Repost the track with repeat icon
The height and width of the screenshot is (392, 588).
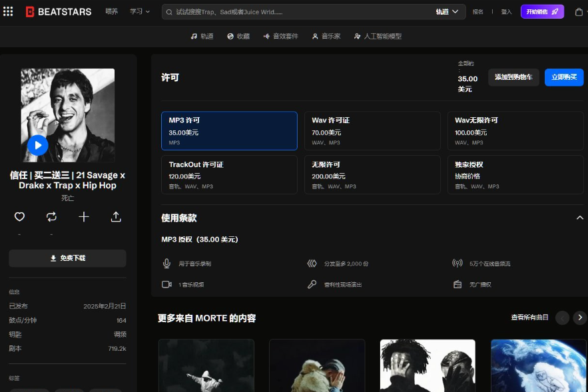[51, 216]
